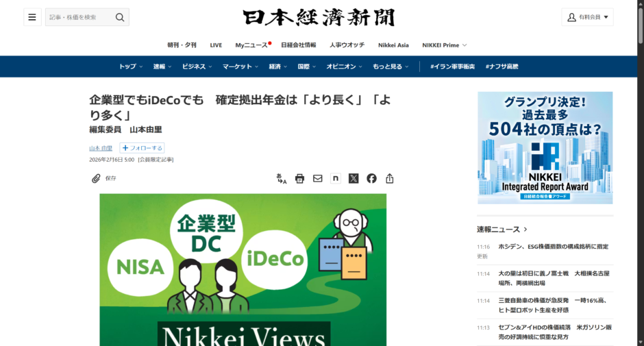
Task: Open Myニュース link
Action: (251, 45)
